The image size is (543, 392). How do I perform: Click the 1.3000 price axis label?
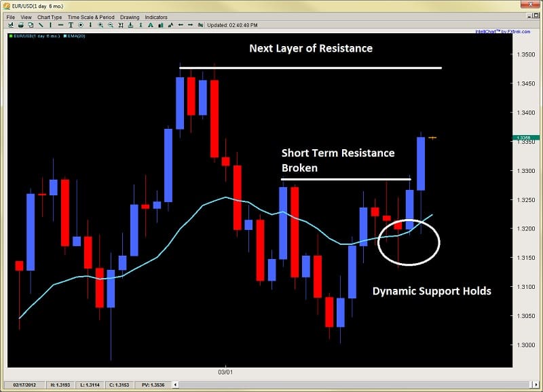click(525, 345)
